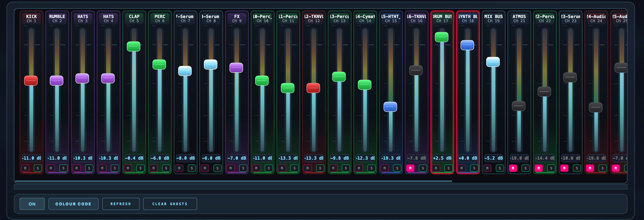644x220 pixels.
Task: Click the channel 12 red fader handle
Action: (x=313, y=88)
